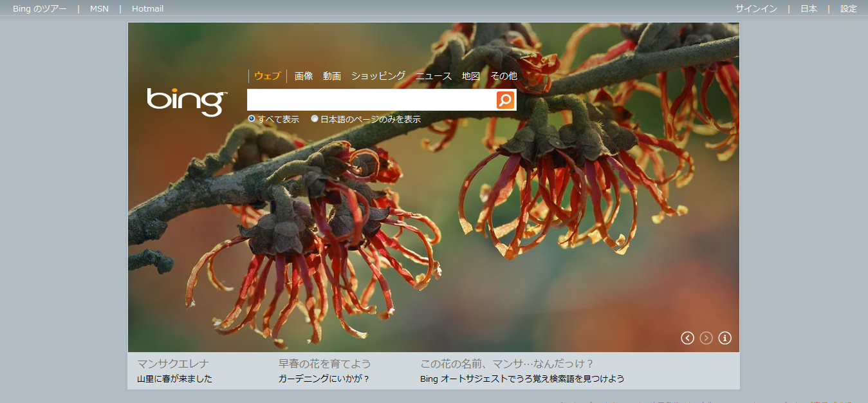Open the 設定 link
The image size is (868, 403).
click(849, 9)
